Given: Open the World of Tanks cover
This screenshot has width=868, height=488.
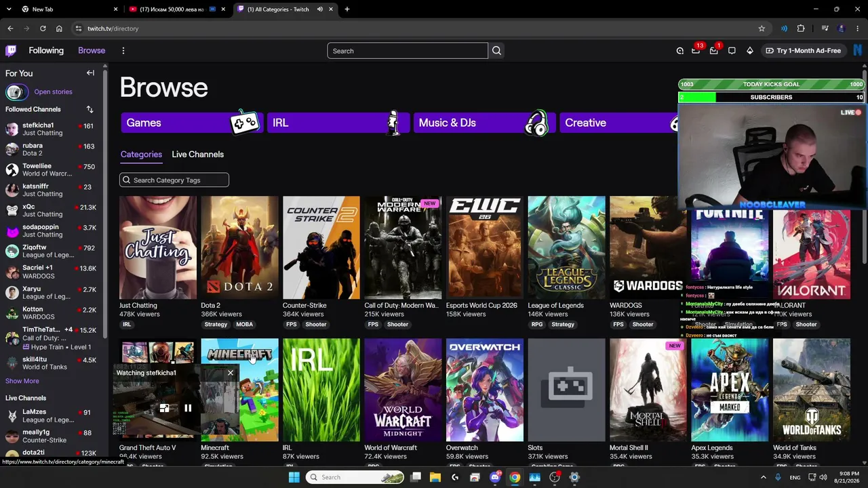Looking at the screenshot, I should 812,390.
